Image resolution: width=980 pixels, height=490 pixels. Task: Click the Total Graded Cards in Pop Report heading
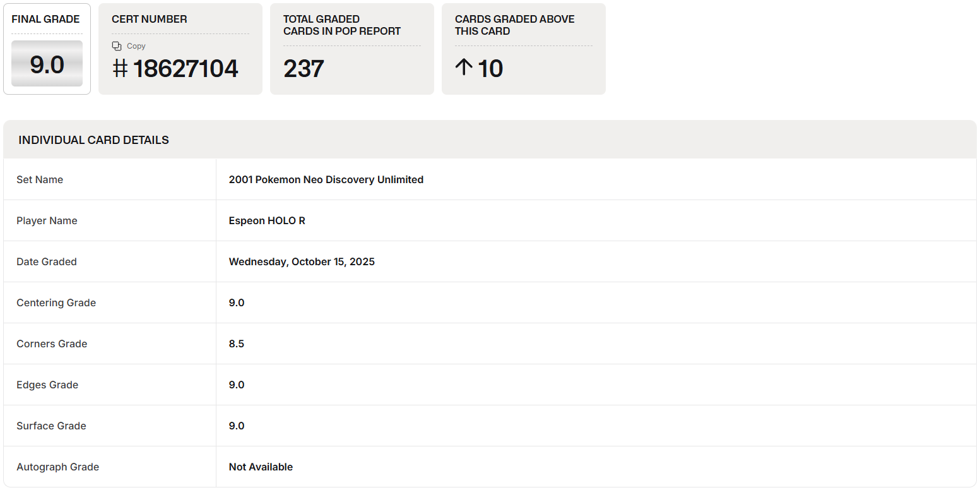coord(341,25)
